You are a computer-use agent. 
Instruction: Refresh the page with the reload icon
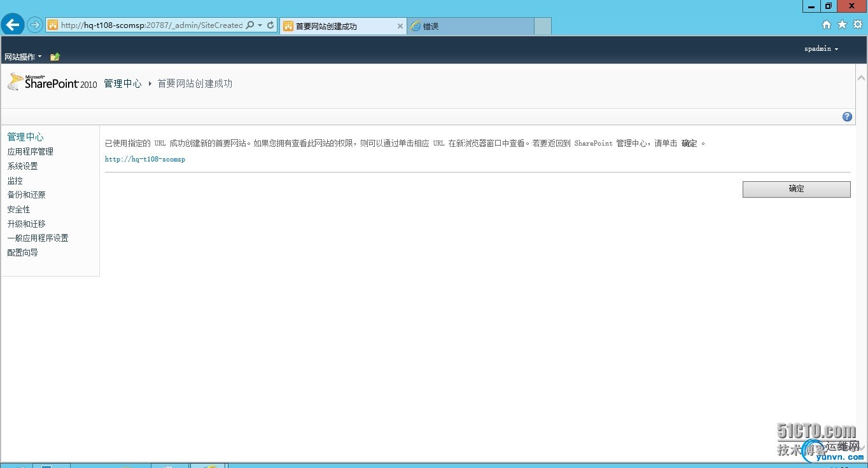pyautogui.click(x=270, y=25)
